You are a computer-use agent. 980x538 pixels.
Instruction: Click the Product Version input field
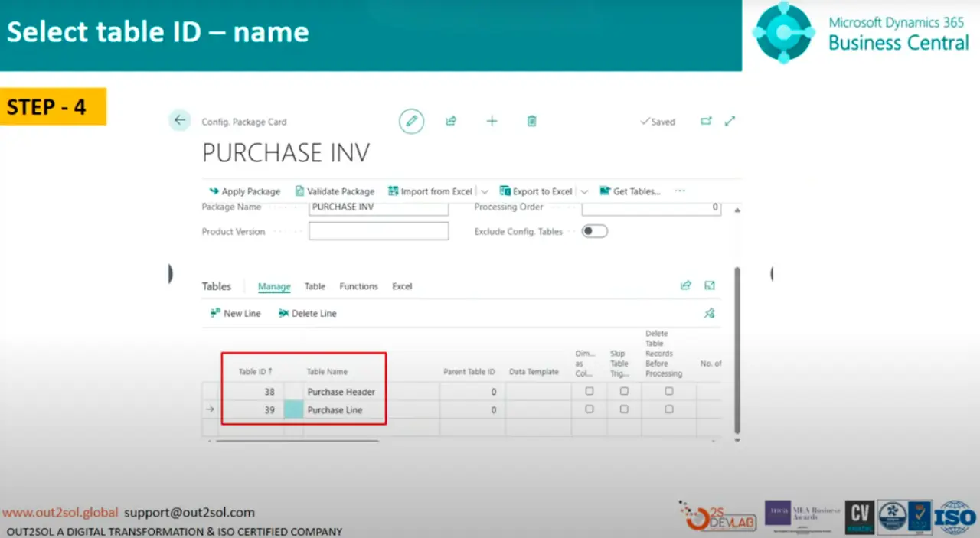[378, 231]
